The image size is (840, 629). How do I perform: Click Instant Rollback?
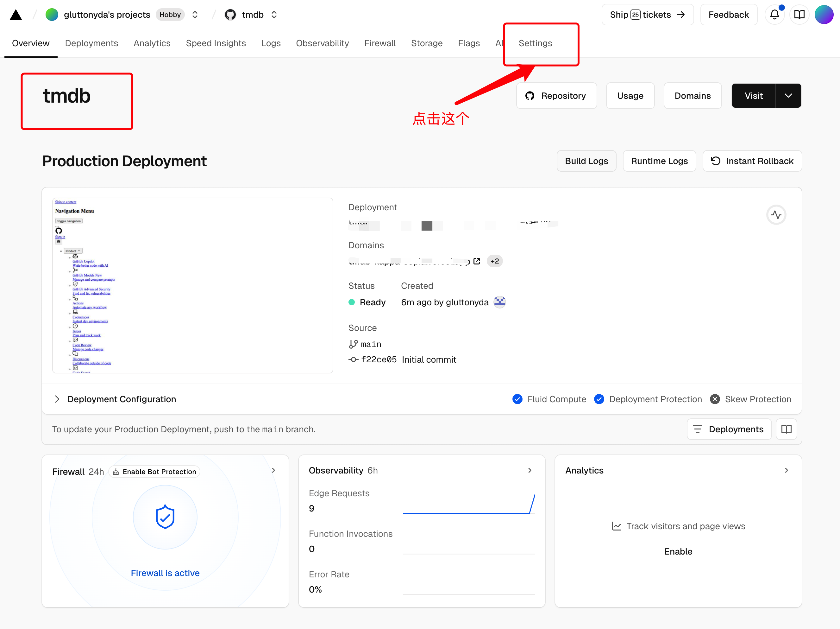[752, 161]
